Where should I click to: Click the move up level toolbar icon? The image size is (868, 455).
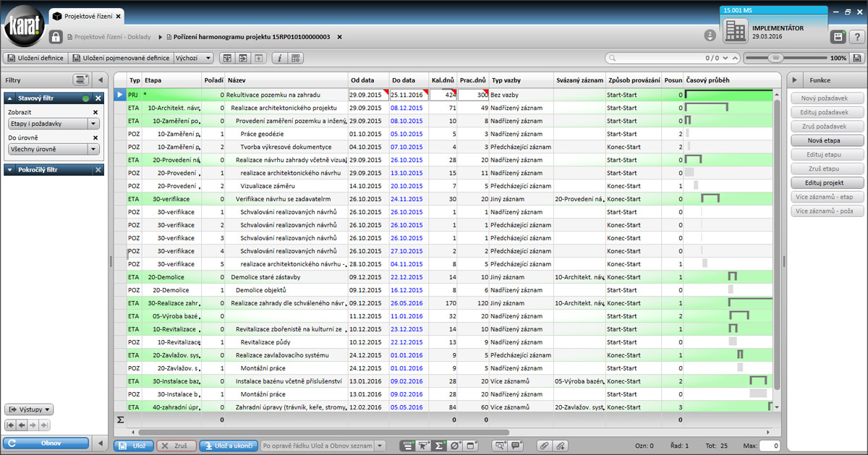(259, 58)
